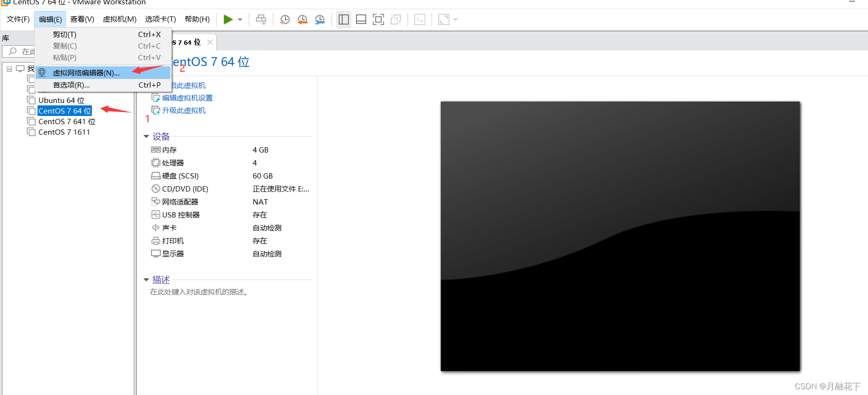Open the snapshot manager icon

pyautogui.click(x=319, y=20)
